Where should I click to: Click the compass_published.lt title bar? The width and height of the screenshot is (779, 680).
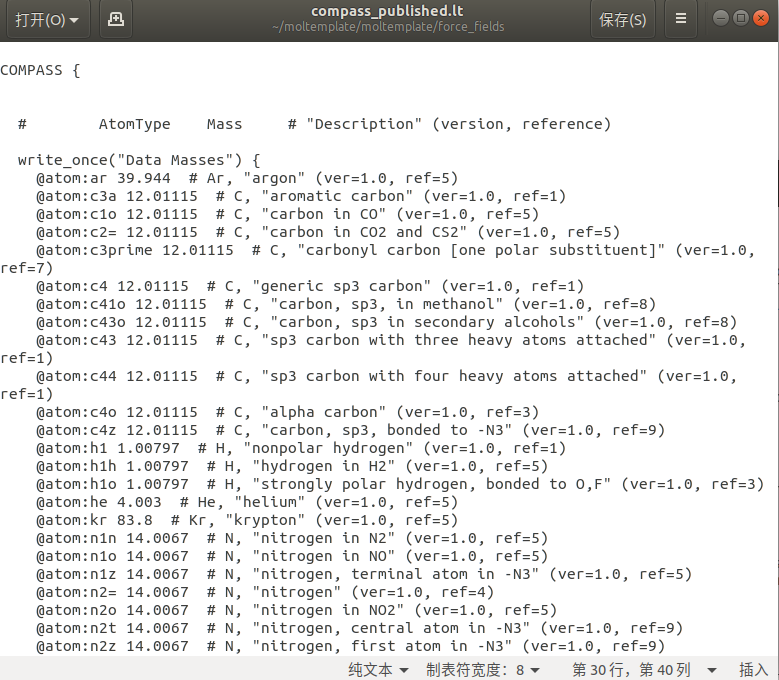tap(387, 12)
